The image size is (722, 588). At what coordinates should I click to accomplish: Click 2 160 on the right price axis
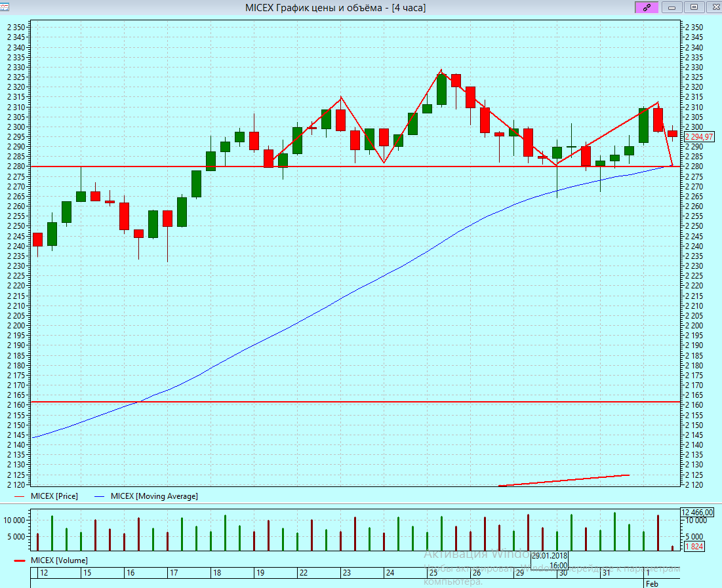[694, 405]
